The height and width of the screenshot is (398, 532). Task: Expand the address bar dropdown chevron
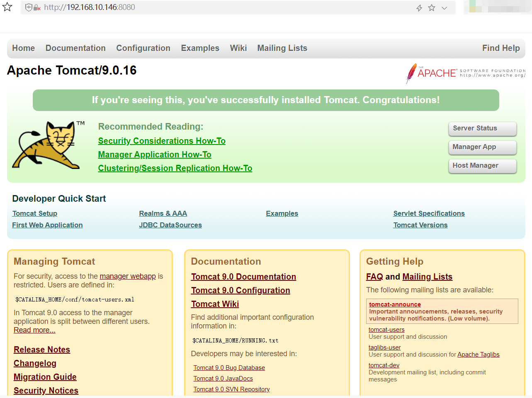(x=444, y=8)
